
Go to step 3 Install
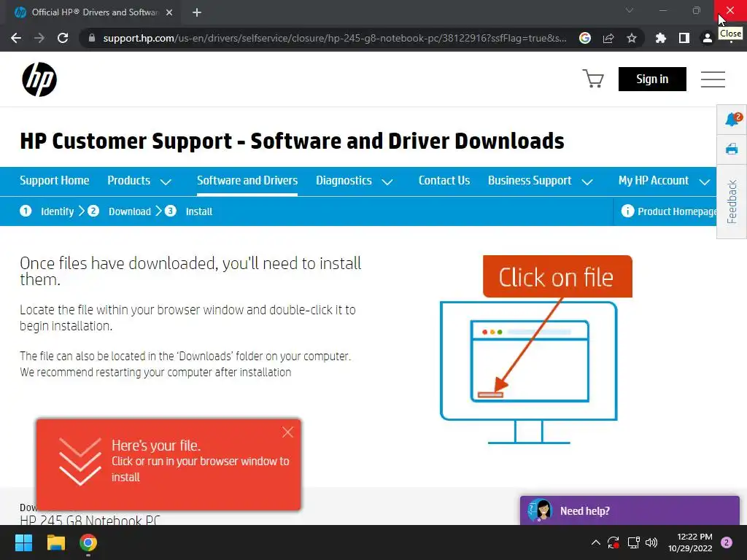click(x=188, y=211)
